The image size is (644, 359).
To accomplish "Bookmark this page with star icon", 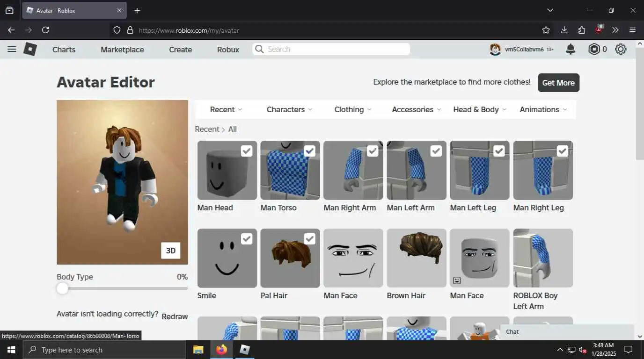I will click(x=546, y=30).
